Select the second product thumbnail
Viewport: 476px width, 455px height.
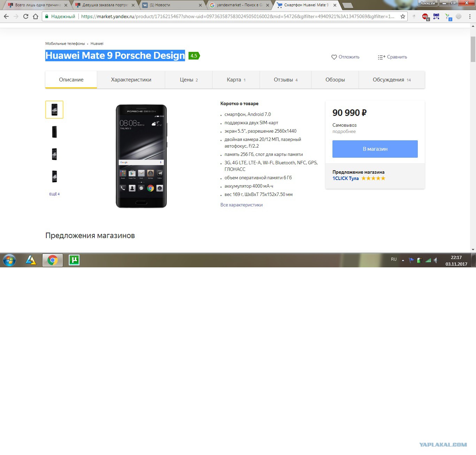(54, 132)
